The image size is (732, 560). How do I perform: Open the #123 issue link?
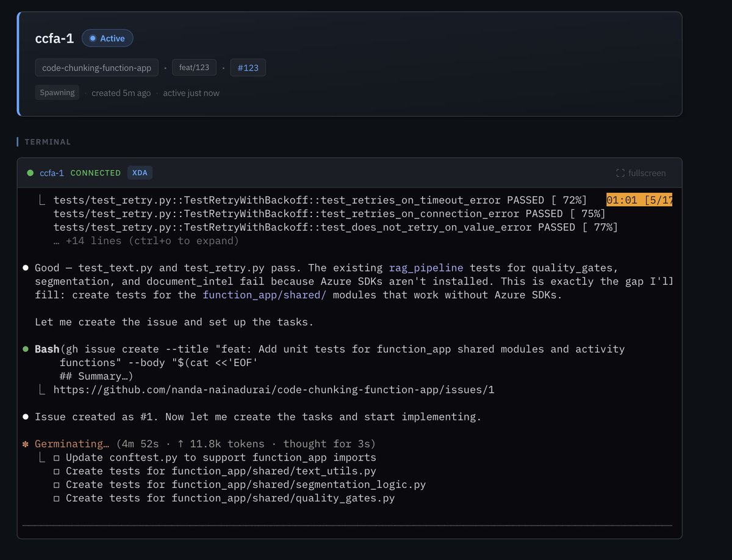[248, 68]
